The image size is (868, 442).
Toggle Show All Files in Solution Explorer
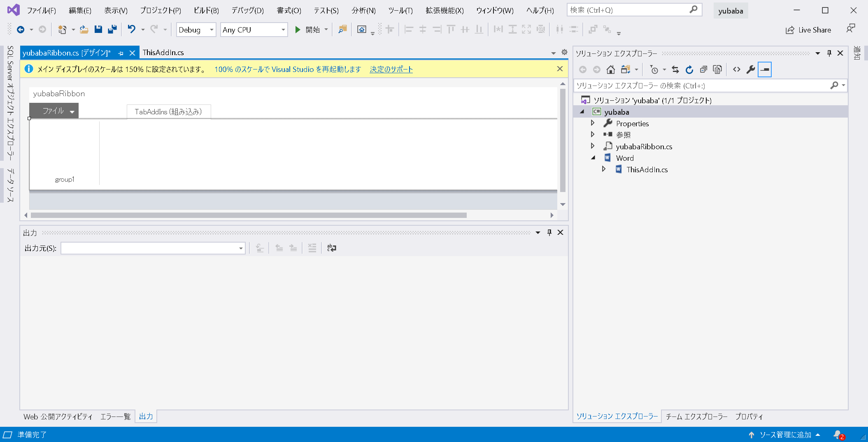pos(717,69)
